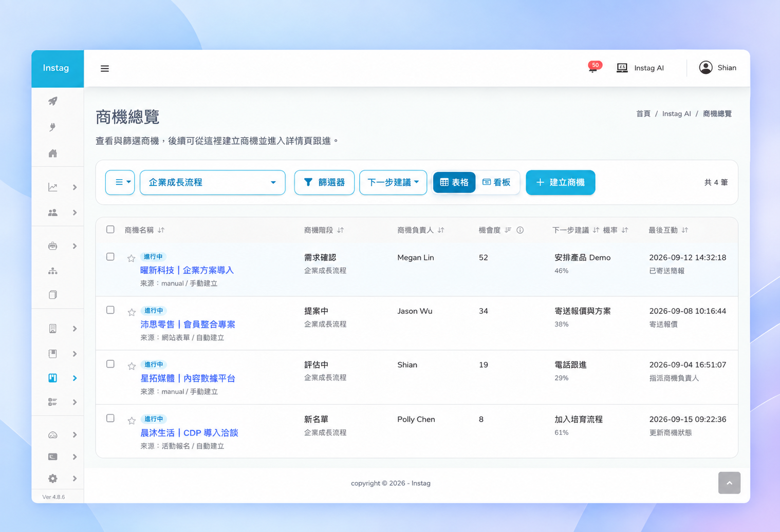Screen dimensions: 780x532
Task: Open the line chart analytics sidebar icon
Action: tap(52, 187)
